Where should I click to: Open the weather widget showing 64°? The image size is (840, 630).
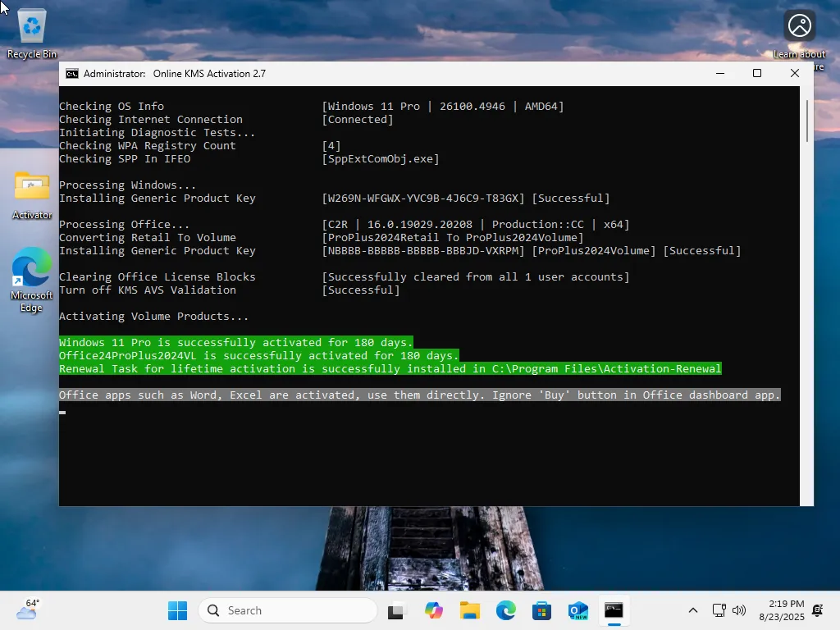pos(28,609)
